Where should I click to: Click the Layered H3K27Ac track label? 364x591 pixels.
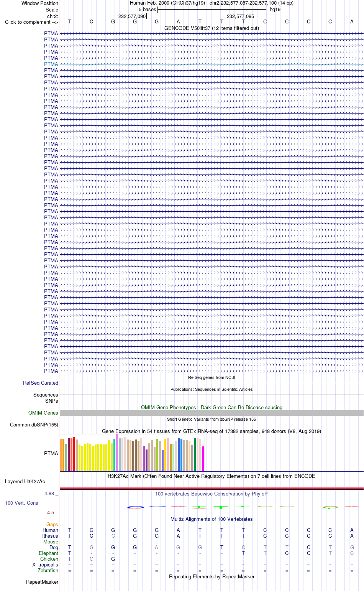pyautogui.click(x=25, y=481)
